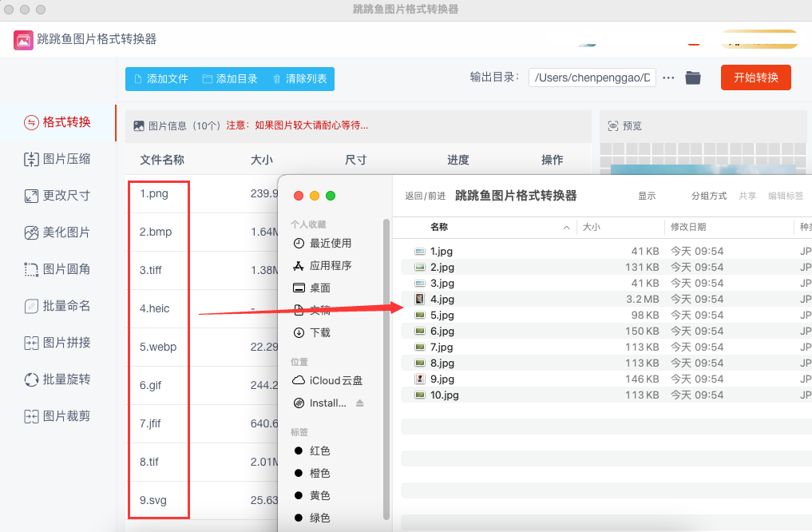Open 图片裁剪 sidebar item

[57, 416]
